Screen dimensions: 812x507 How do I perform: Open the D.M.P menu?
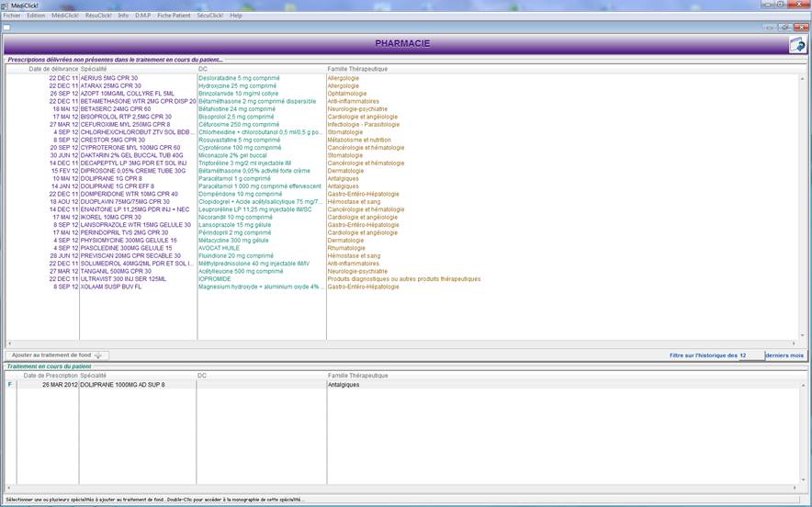click(143, 16)
